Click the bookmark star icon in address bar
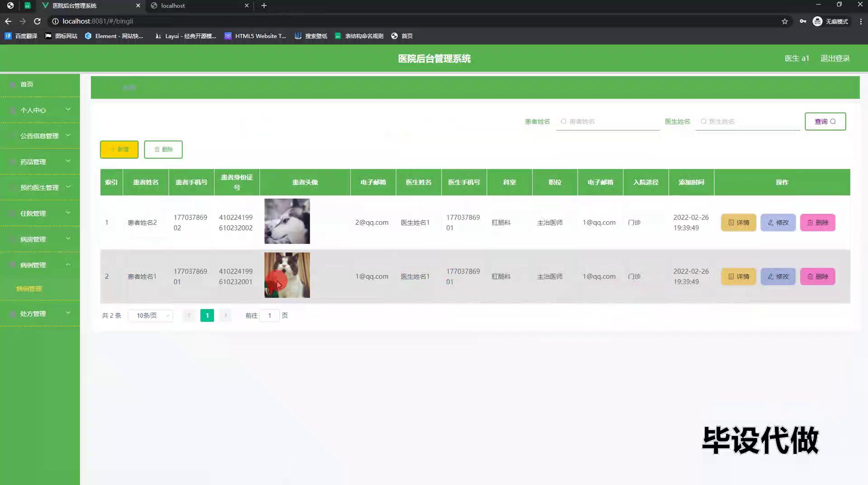868x485 pixels. [x=785, y=21]
